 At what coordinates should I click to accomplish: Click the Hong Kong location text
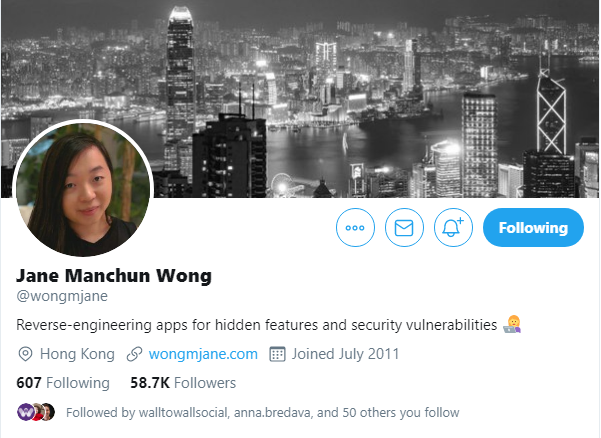click(77, 354)
